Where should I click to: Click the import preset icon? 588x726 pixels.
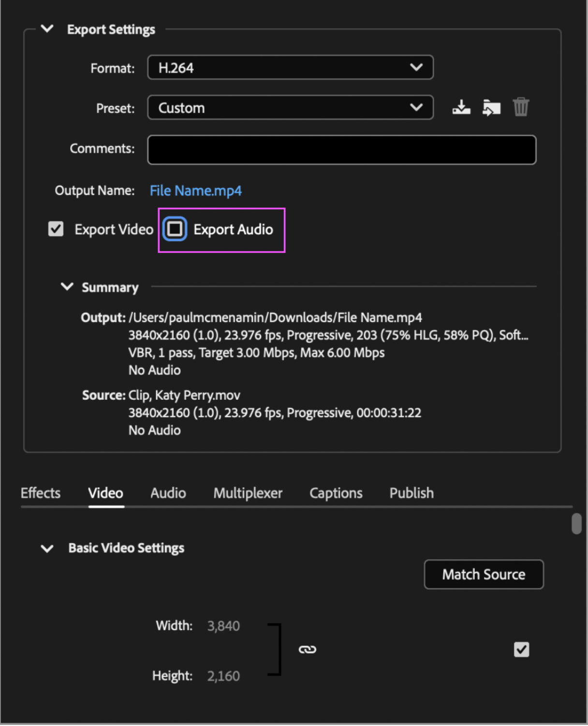(491, 107)
